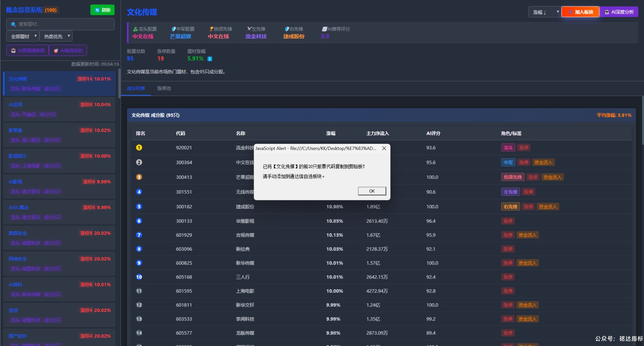Click the 左先锋 tag on row 301551

click(x=510, y=192)
